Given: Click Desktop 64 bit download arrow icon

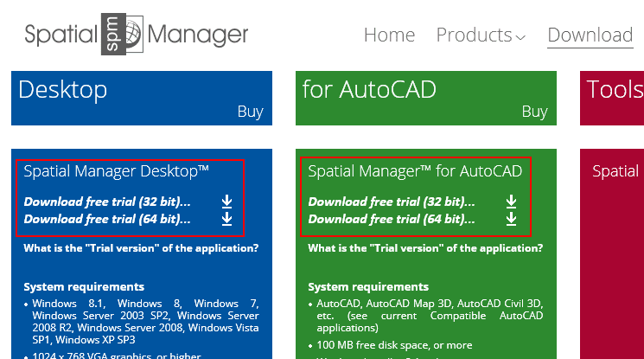Looking at the screenshot, I should (226, 219).
